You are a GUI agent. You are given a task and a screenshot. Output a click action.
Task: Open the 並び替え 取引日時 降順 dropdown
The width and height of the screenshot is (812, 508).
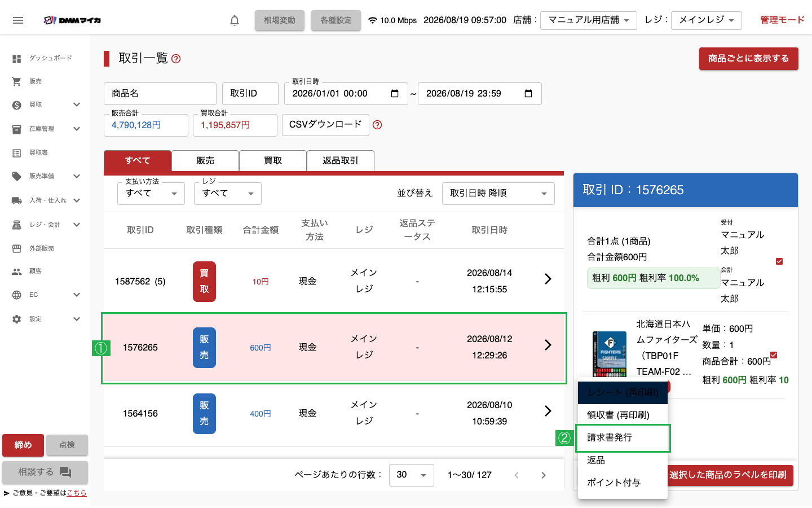coord(498,193)
